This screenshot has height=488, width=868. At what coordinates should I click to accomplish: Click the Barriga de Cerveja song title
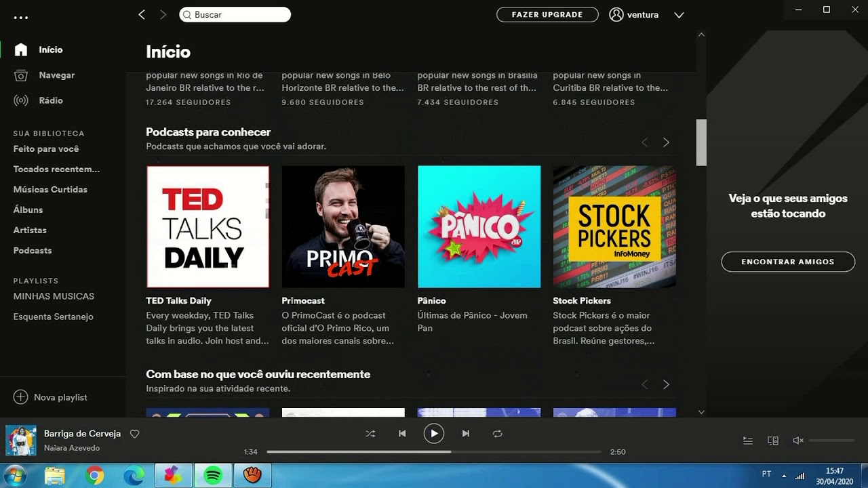point(82,434)
